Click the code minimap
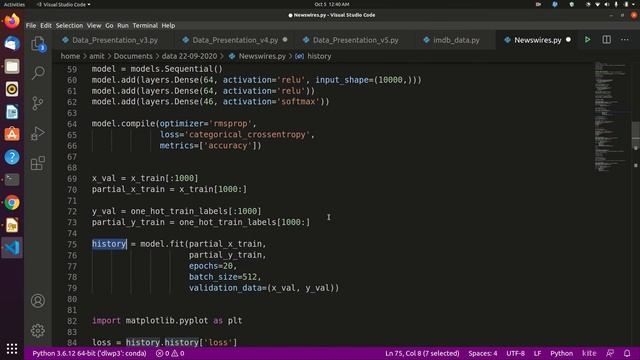 (x=611, y=116)
